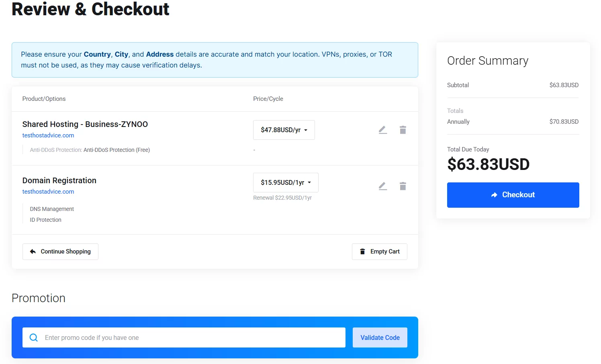This screenshot has height=364, width=601.
Task: Open the $15.95USD/1yr registration period dropdown
Action: click(286, 182)
